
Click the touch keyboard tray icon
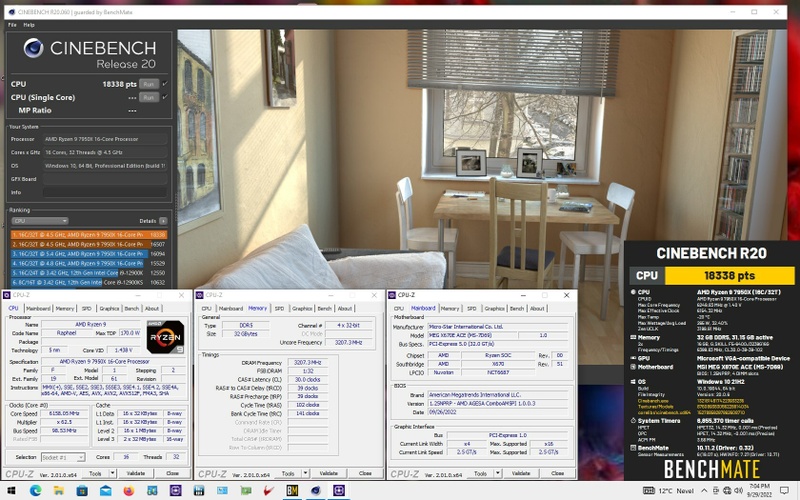point(648,491)
